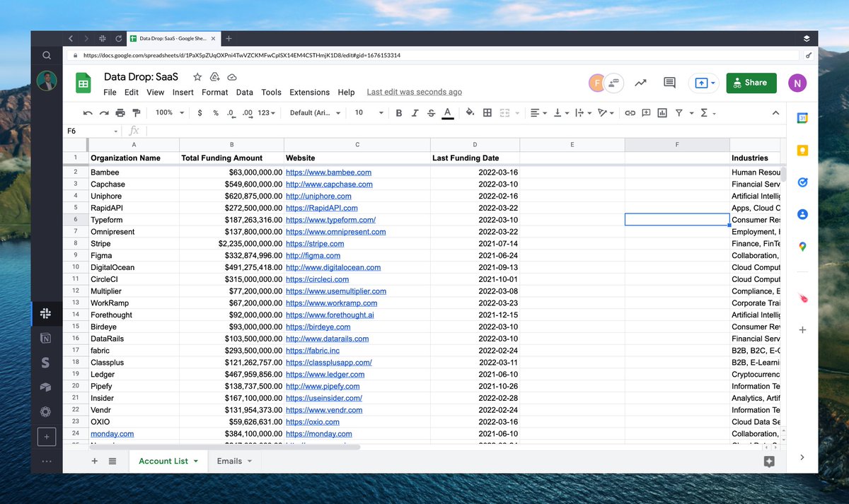Open the purple N account avatar

click(x=797, y=83)
